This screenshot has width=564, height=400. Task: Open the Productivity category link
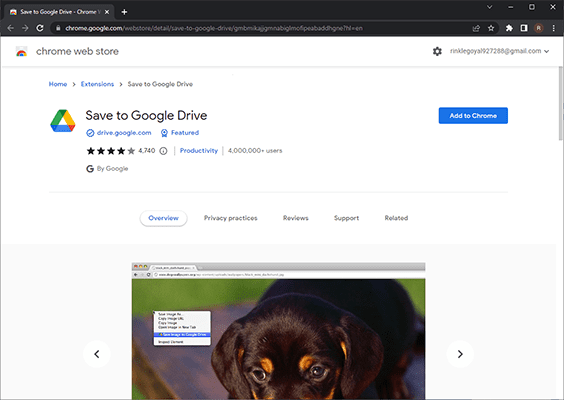coord(199,151)
